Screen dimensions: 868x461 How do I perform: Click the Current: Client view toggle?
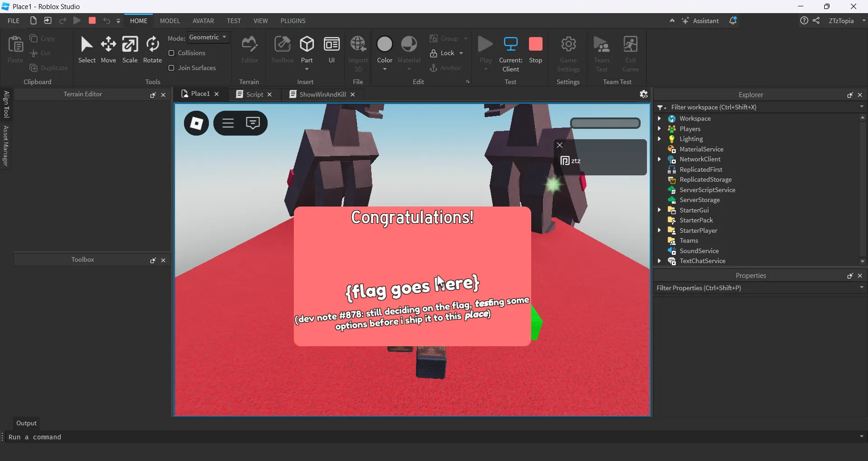tap(511, 54)
